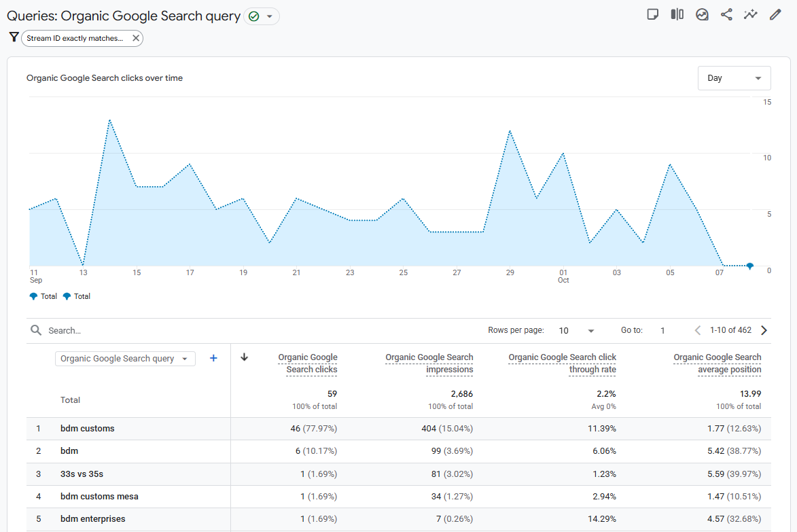Image resolution: width=797 pixels, height=532 pixels.
Task: Sort by average position column header
Action: [718, 363]
